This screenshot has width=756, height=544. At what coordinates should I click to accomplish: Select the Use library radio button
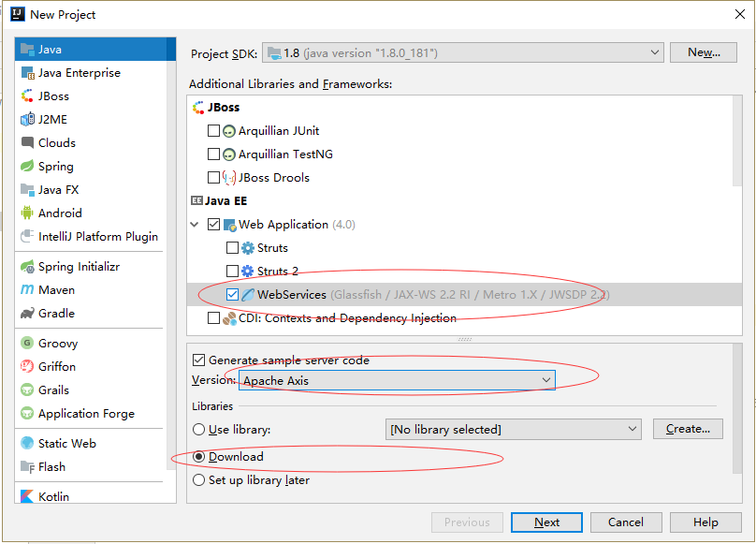click(x=198, y=430)
